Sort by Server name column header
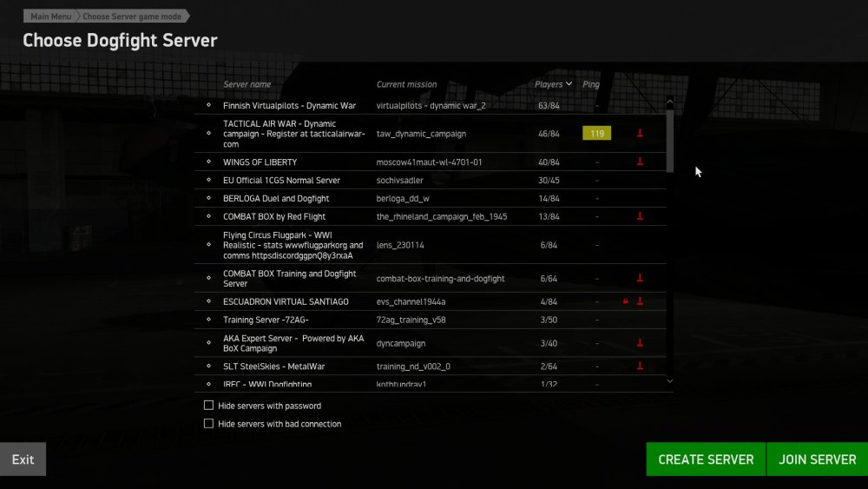 pos(247,84)
